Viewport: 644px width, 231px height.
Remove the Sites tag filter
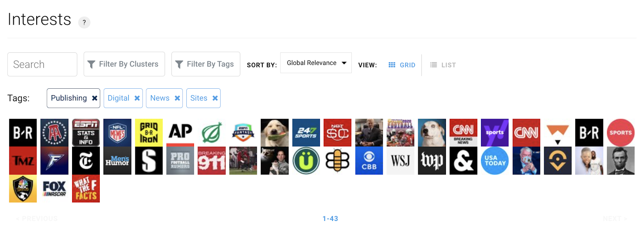click(x=215, y=98)
